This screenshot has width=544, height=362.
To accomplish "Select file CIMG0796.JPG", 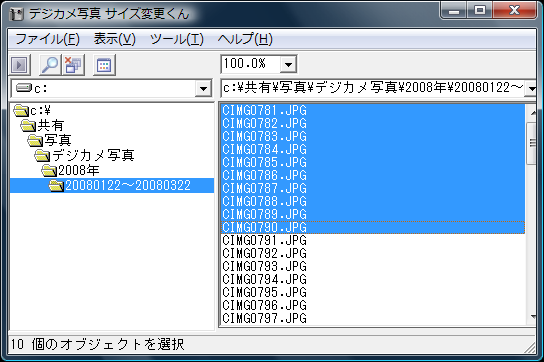I will coord(373,305).
